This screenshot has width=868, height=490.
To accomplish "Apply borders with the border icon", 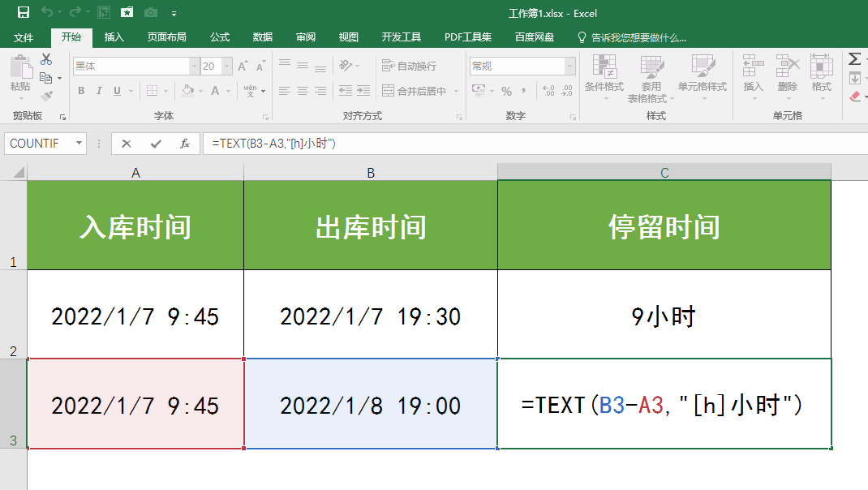I will point(153,91).
